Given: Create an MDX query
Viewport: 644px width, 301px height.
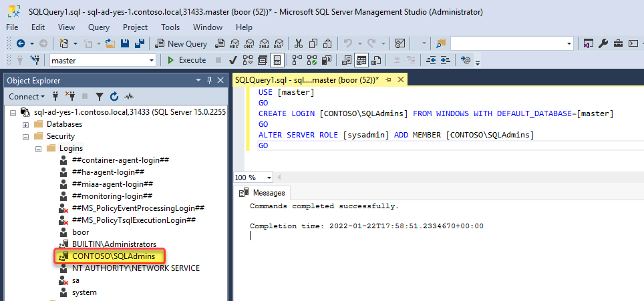Looking at the screenshot, I should [235, 43].
